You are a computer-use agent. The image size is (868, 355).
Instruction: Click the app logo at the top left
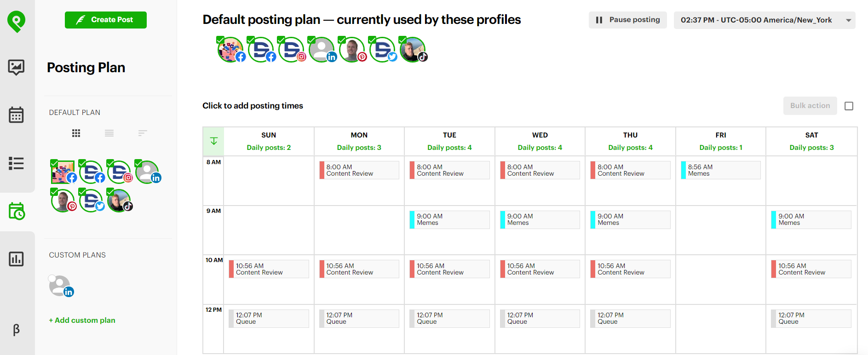coord(17,21)
